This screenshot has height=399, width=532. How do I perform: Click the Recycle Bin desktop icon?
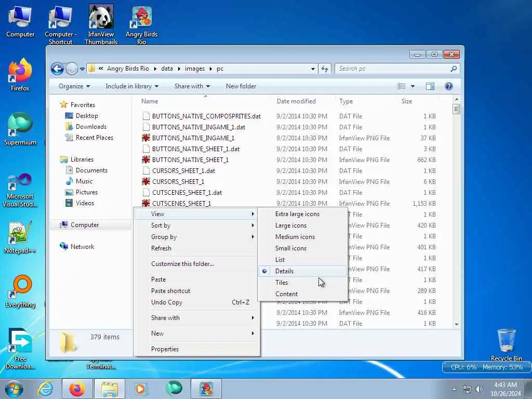[506, 344]
